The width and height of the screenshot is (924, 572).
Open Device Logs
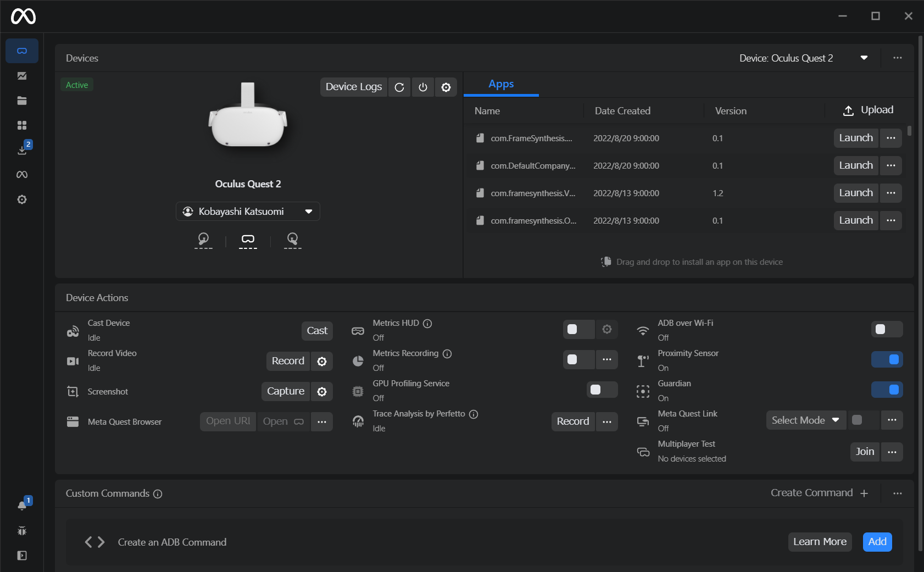(x=354, y=87)
